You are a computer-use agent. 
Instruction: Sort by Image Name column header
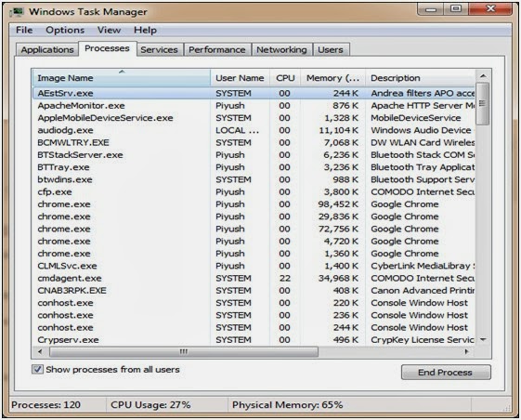tap(122, 78)
